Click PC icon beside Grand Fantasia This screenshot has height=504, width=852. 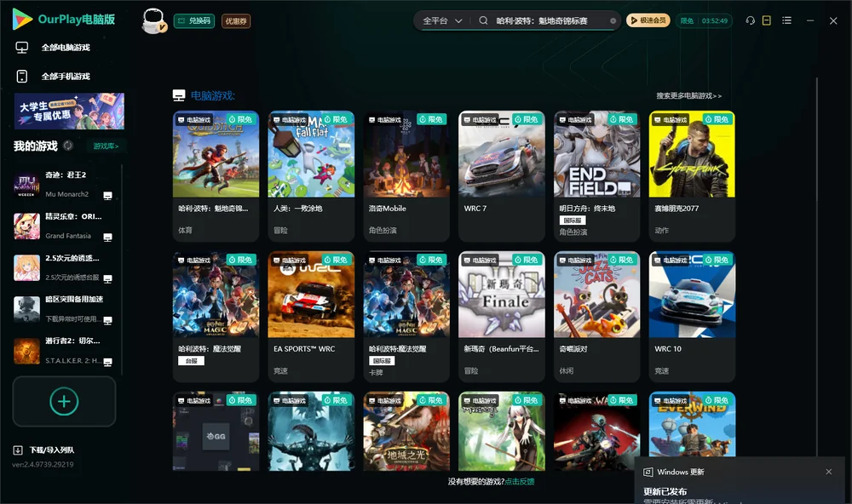pos(107,238)
